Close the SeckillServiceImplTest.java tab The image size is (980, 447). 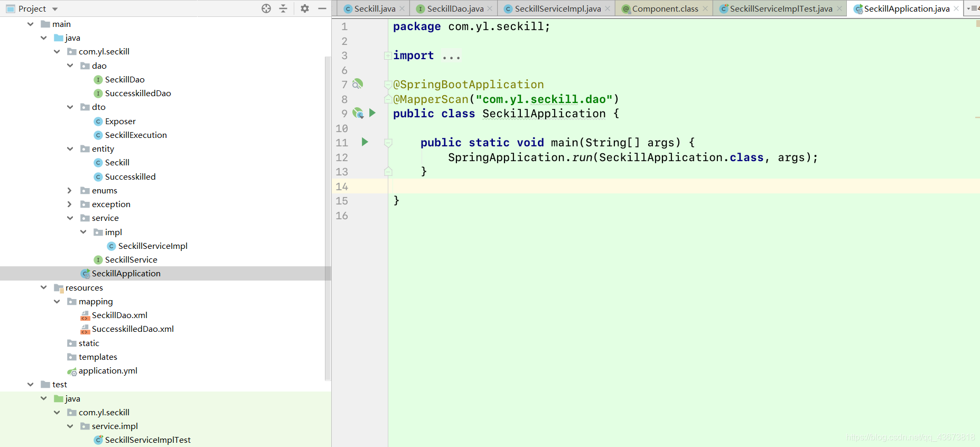pyautogui.click(x=839, y=8)
